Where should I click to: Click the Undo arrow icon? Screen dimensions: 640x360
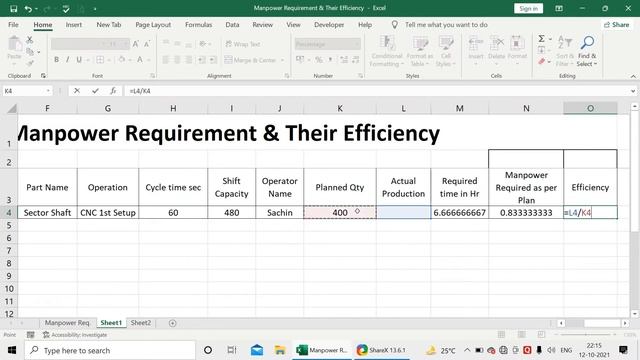tap(28, 9)
